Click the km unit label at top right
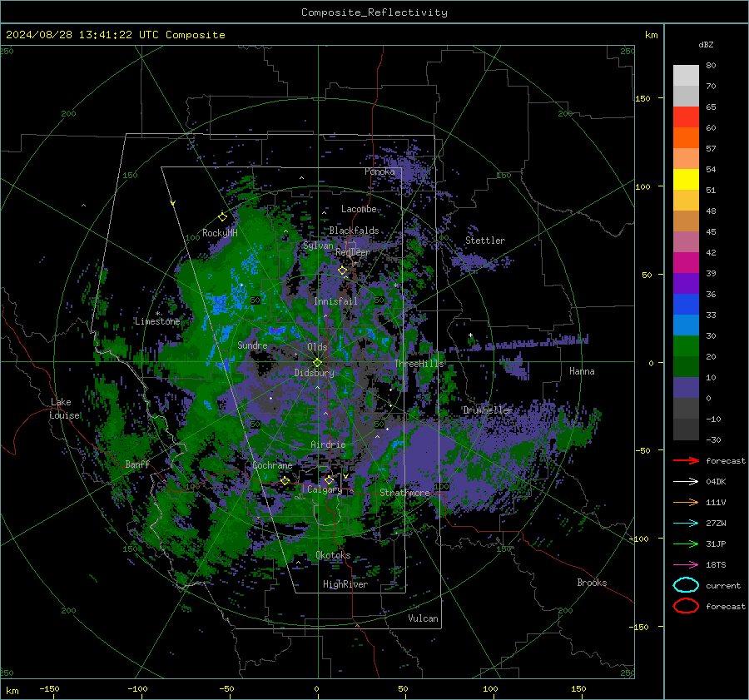Screen dimensions: 749x700 pyautogui.click(x=651, y=35)
